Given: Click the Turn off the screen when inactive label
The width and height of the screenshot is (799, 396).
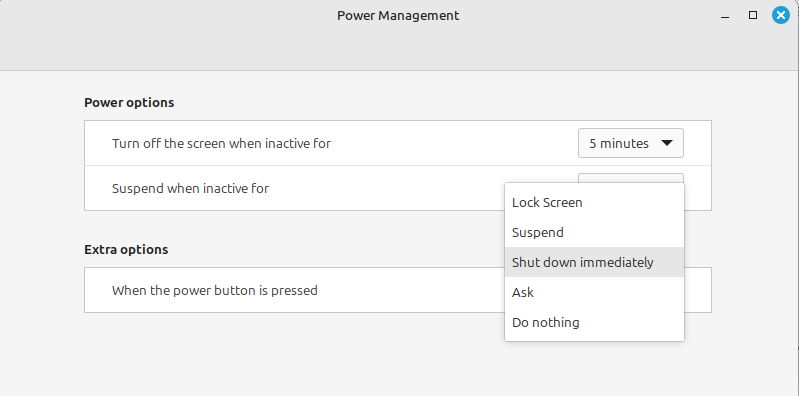Looking at the screenshot, I should pyautogui.click(x=221, y=143).
